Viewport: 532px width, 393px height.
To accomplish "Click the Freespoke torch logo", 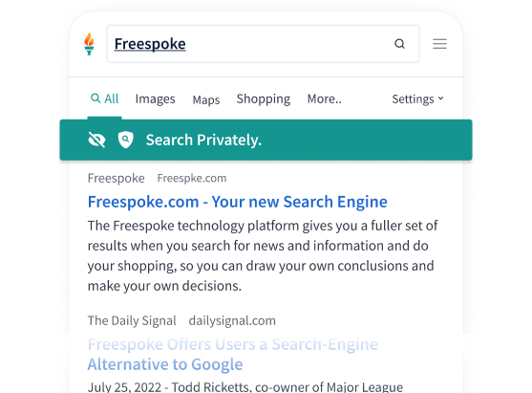I will click(x=89, y=44).
